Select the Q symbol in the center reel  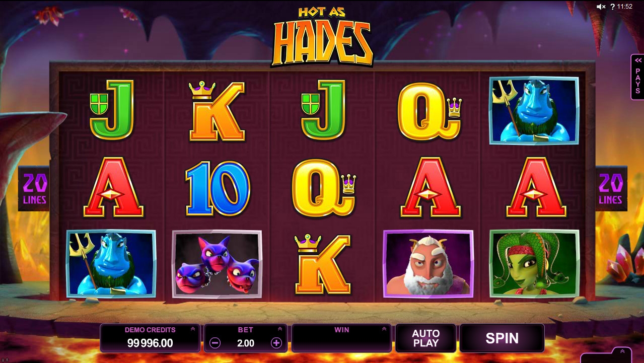point(324,188)
